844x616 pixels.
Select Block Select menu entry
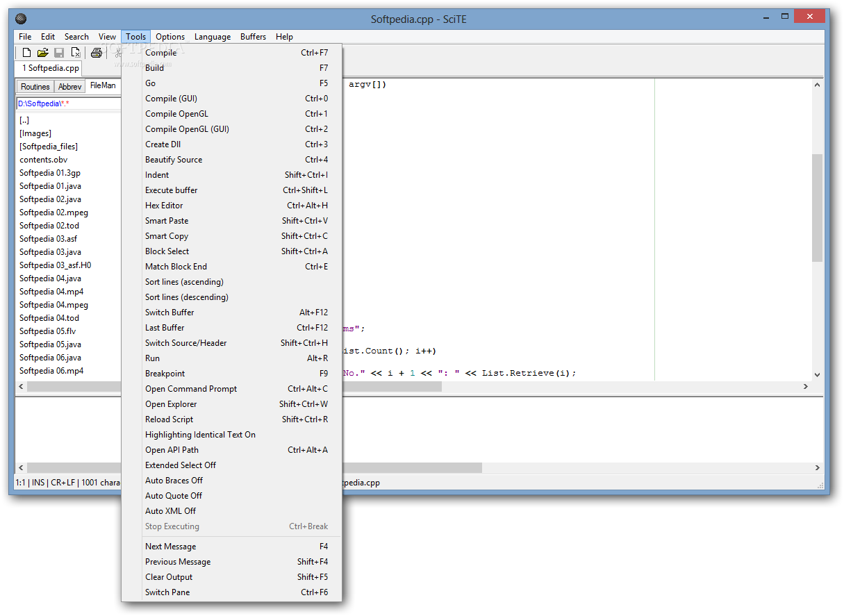click(232, 251)
